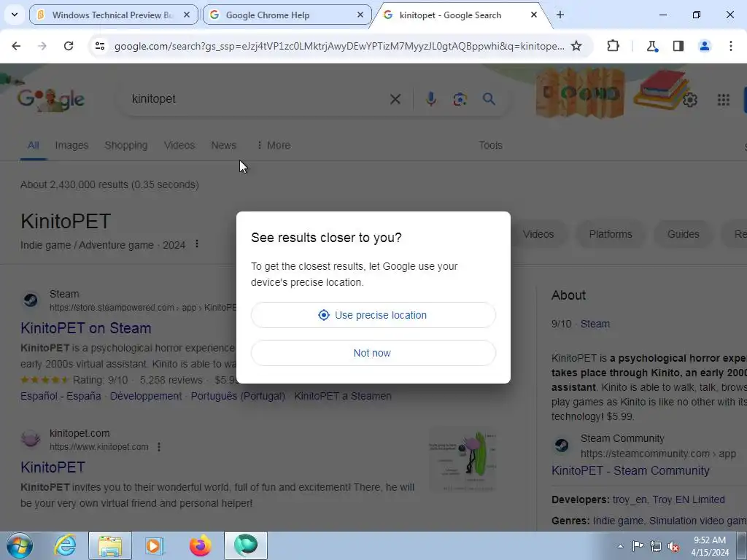Select the All results tab

tap(33, 145)
